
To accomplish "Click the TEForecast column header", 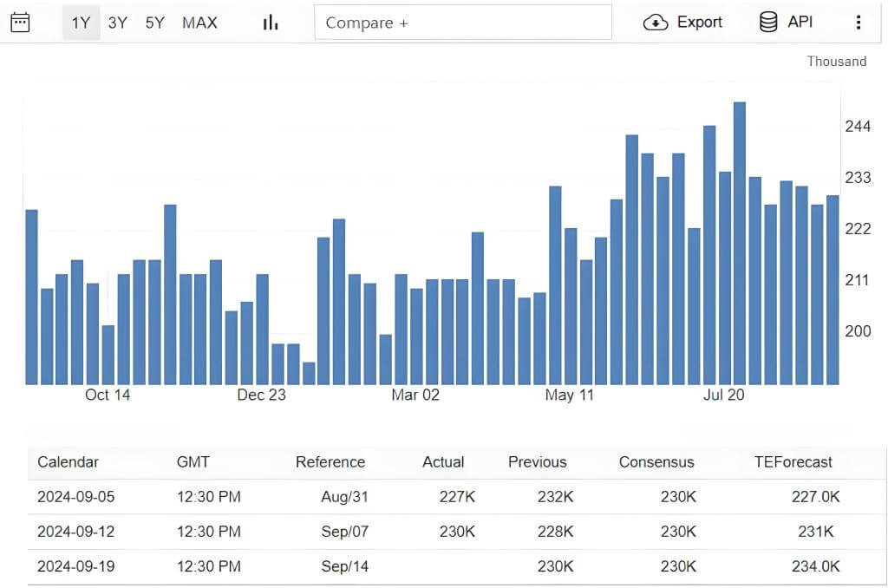I will pyautogui.click(x=793, y=462).
